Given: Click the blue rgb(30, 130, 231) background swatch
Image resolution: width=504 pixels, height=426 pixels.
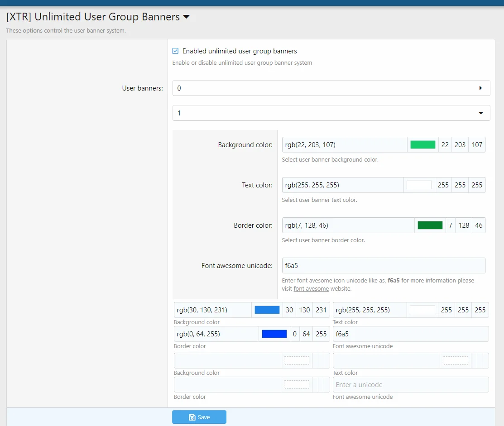Looking at the screenshot, I should (267, 310).
